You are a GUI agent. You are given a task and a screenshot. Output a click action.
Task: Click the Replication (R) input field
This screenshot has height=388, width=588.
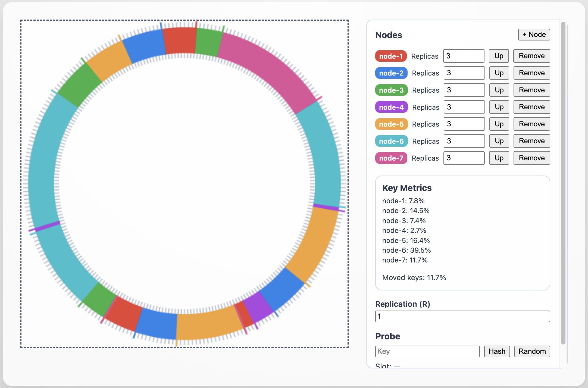pos(462,316)
